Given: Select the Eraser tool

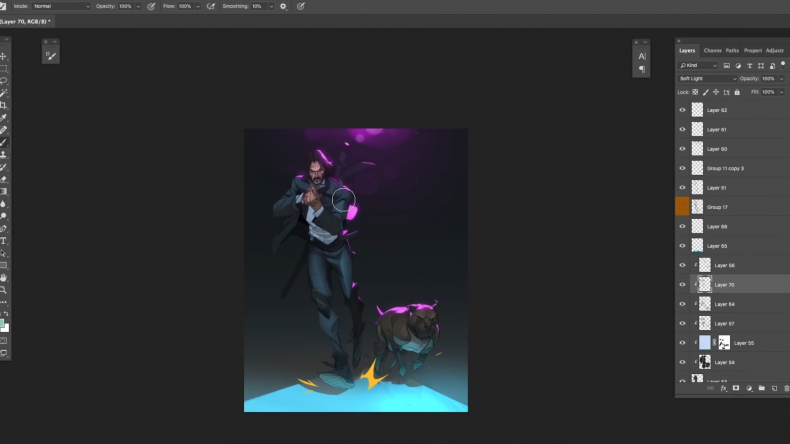Looking at the screenshot, I should [4, 179].
